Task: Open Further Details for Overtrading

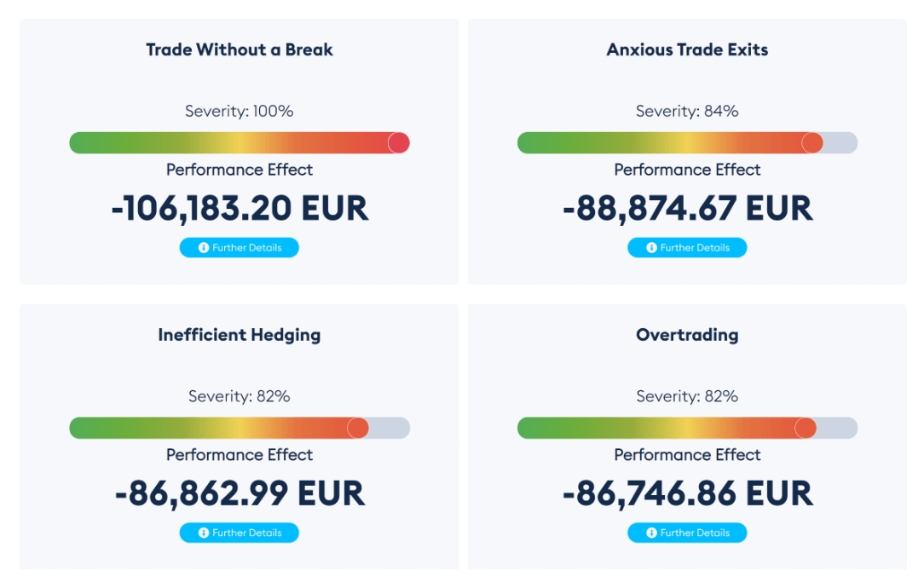Action: coord(687,533)
